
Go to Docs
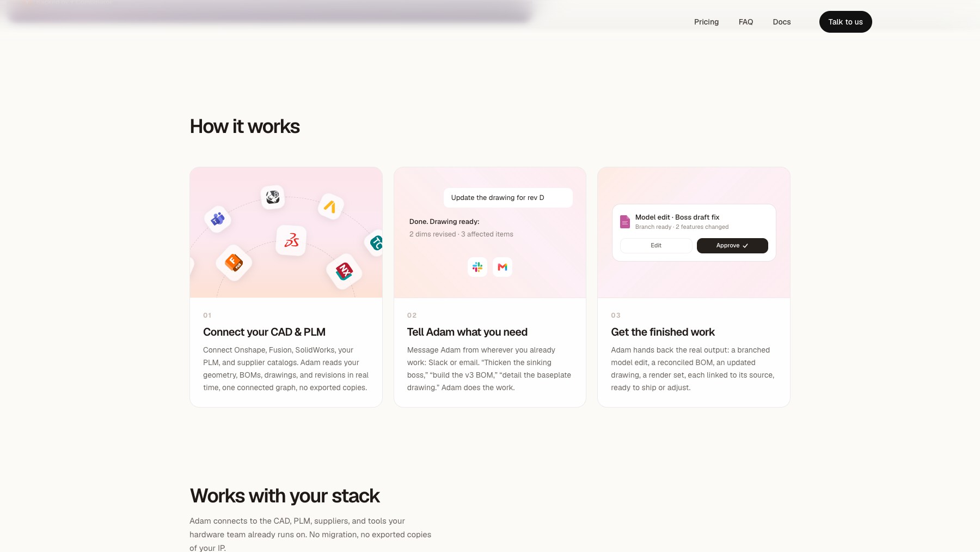point(782,22)
